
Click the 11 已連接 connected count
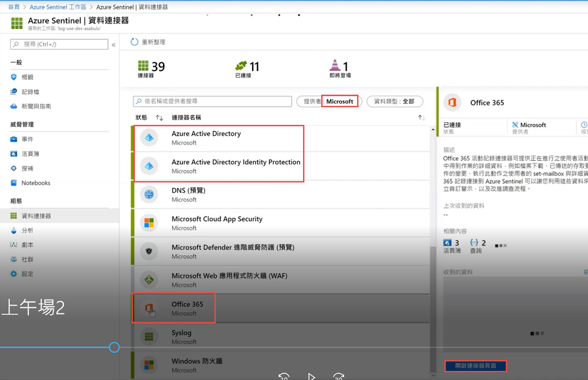click(247, 69)
